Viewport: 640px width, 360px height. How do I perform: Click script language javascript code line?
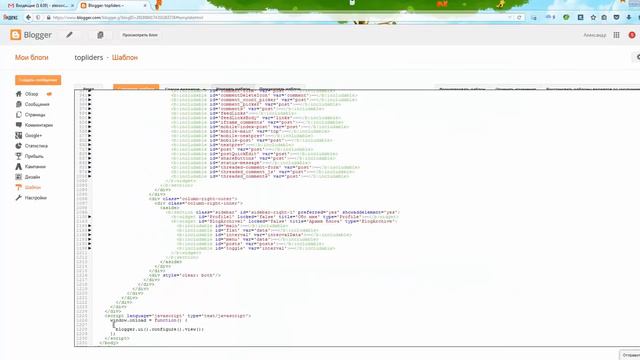click(178, 316)
